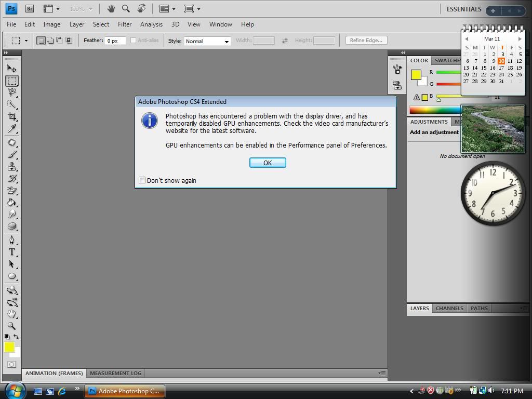532x399 pixels.
Task: Open the collapsed Clone Source panel icon
Action: (397, 85)
